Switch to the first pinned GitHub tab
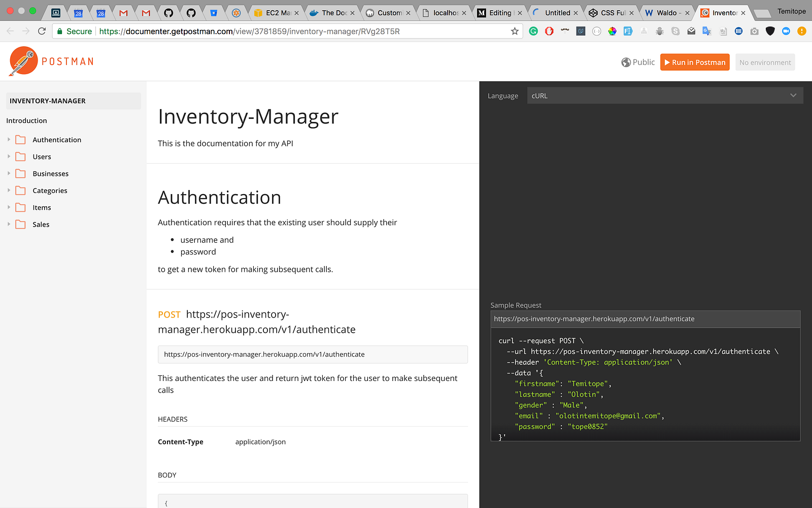The width and height of the screenshot is (812, 508). [x=168, y=13]
